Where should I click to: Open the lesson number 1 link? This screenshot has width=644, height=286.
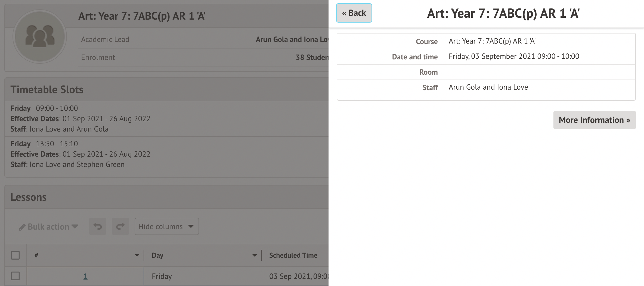click(x=85, y=276)
